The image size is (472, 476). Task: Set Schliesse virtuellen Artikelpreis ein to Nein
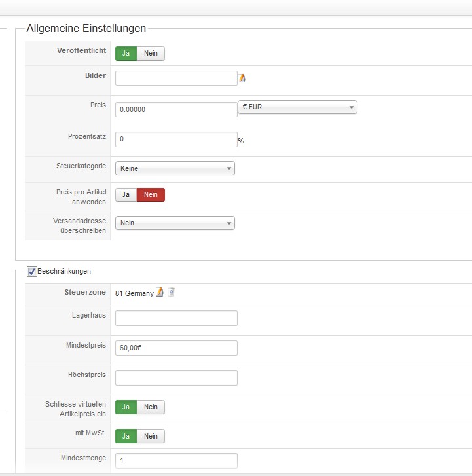151,407
